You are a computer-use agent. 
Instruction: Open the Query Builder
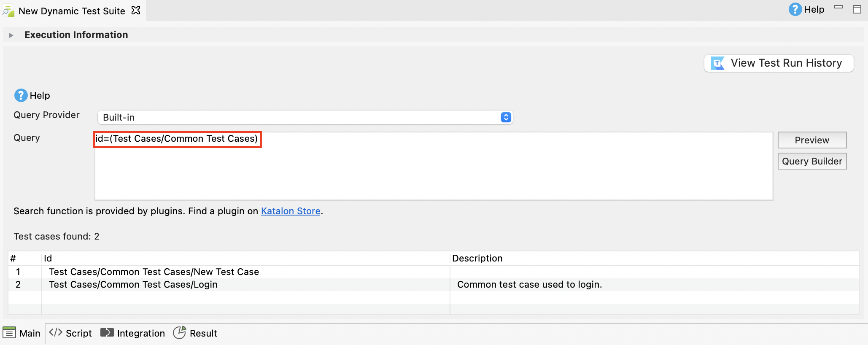[812, 161]
